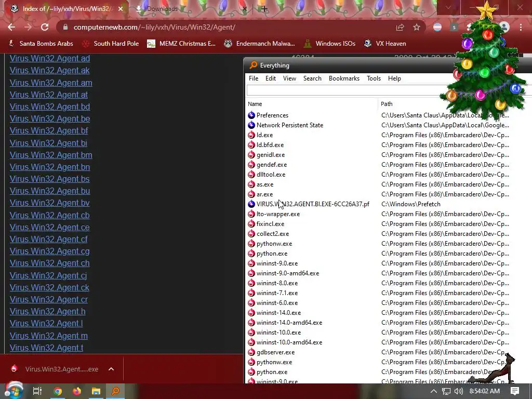
Task: Open Virus.Win32.Agent.t link
Action: click(46, 348)
